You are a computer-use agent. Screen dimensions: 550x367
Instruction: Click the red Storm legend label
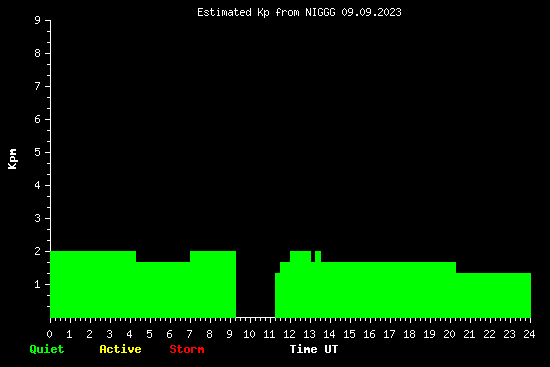187,349
